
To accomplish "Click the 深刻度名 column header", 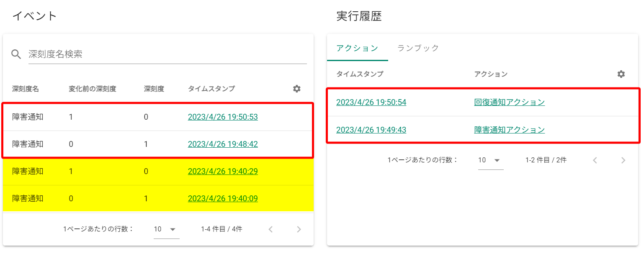I will [x=26, y=89].
